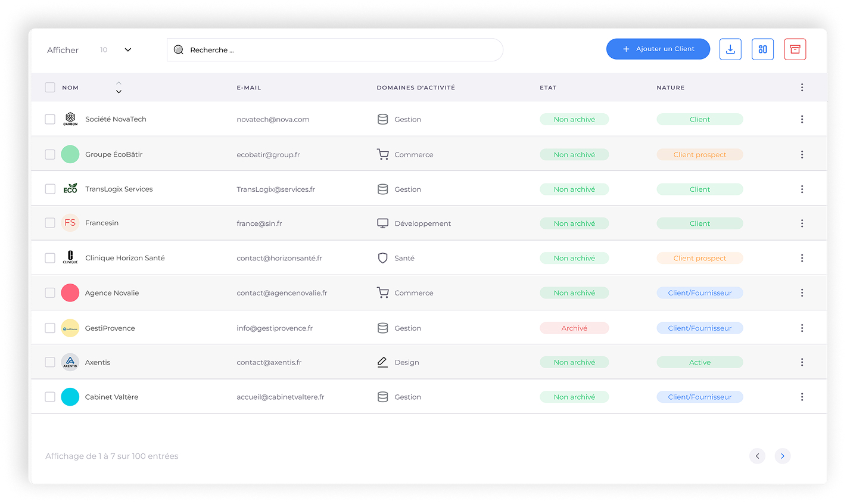847x504 pixels.
Task: Focus the Recherche search field
Action: 340,50
